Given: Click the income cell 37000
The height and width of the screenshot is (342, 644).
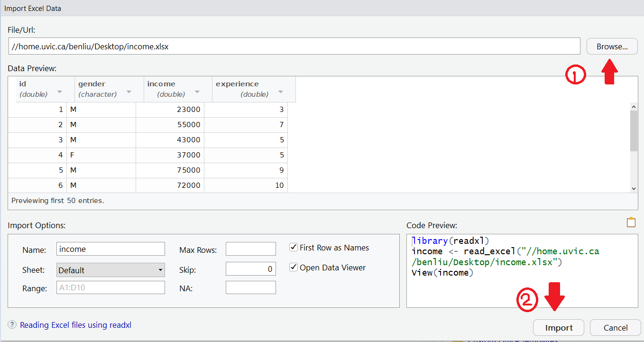Looking at the screenshot, I should (170, 155).
